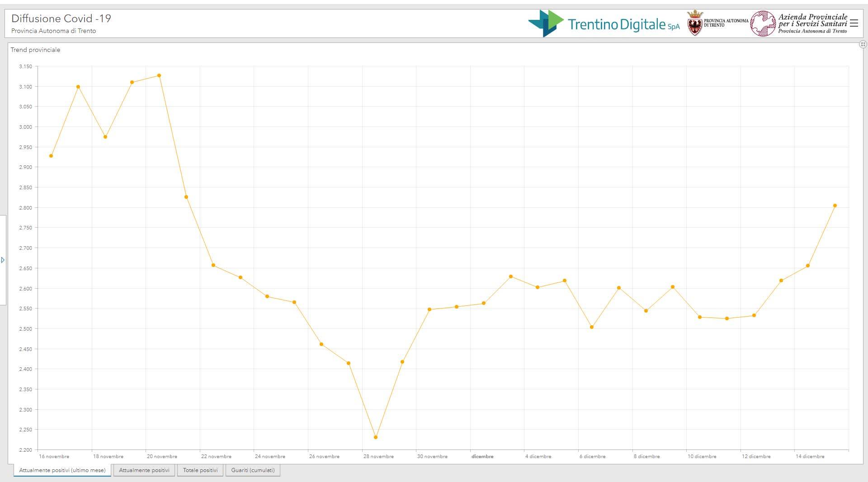
Task: Click the first data point at 16 novembre
Action: pyautogui.click(x=51, y=156)
